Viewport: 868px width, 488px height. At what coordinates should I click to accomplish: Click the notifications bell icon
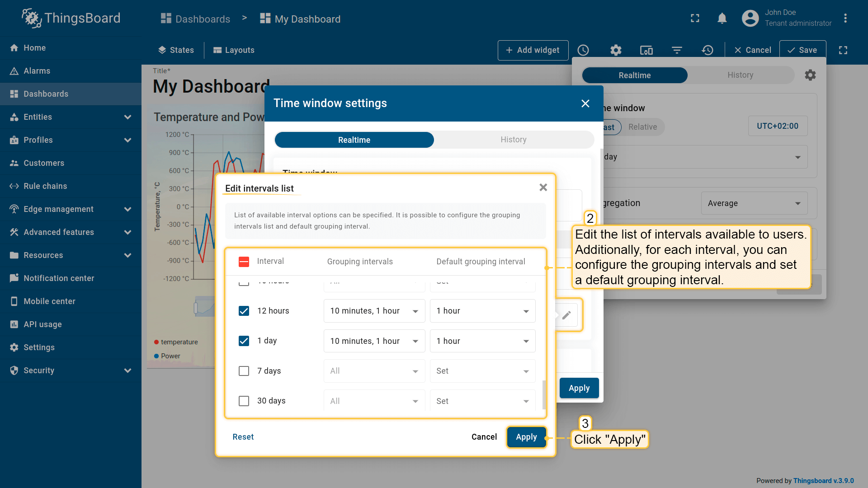pos(722,19)
